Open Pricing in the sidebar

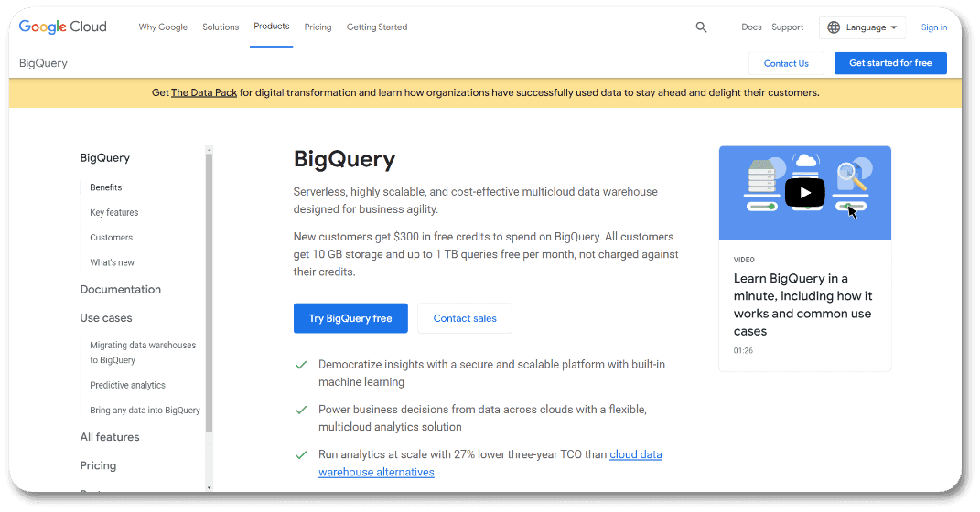(98, 465)
